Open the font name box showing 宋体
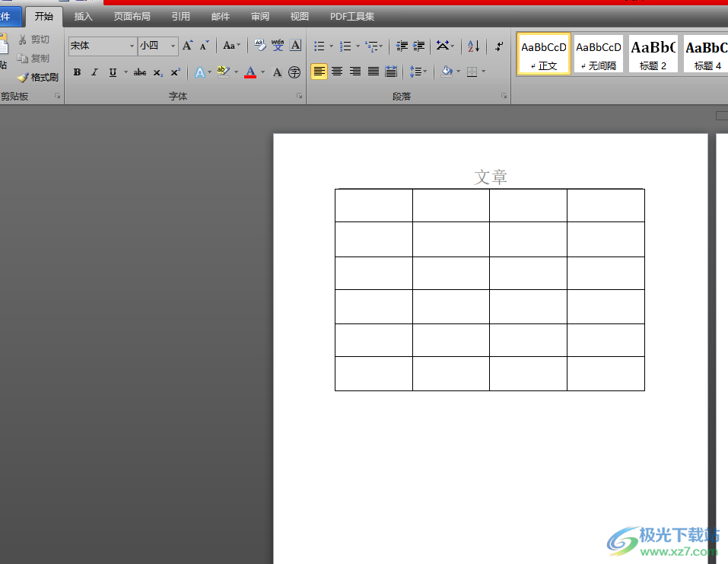The image size is (728, 564). click(x=103, y=46)
